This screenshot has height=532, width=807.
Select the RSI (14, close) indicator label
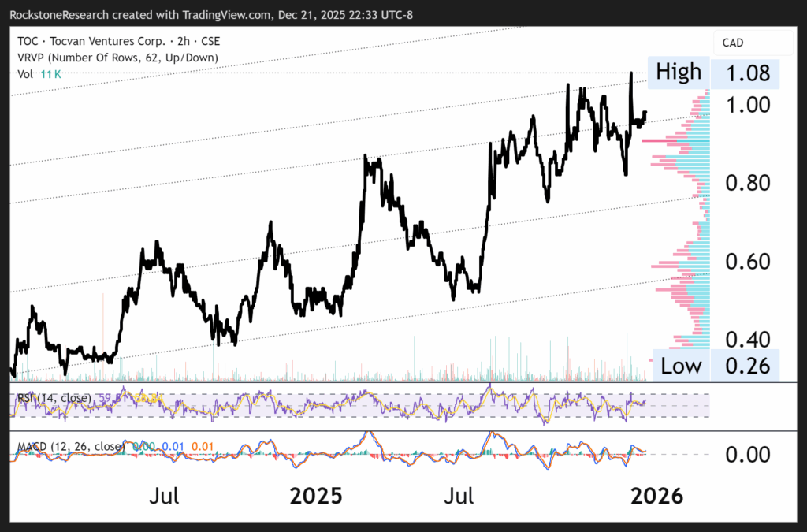point(54,399)
